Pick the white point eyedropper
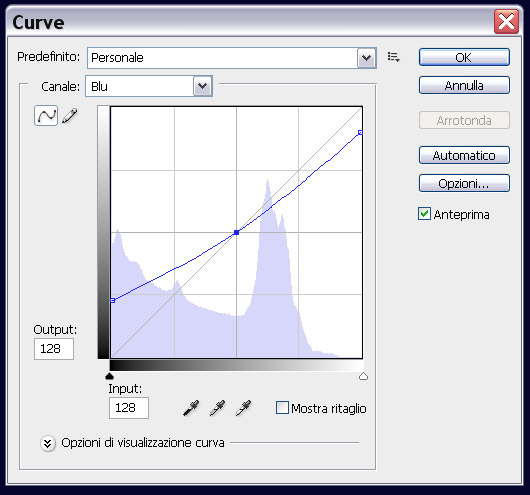 243,408
